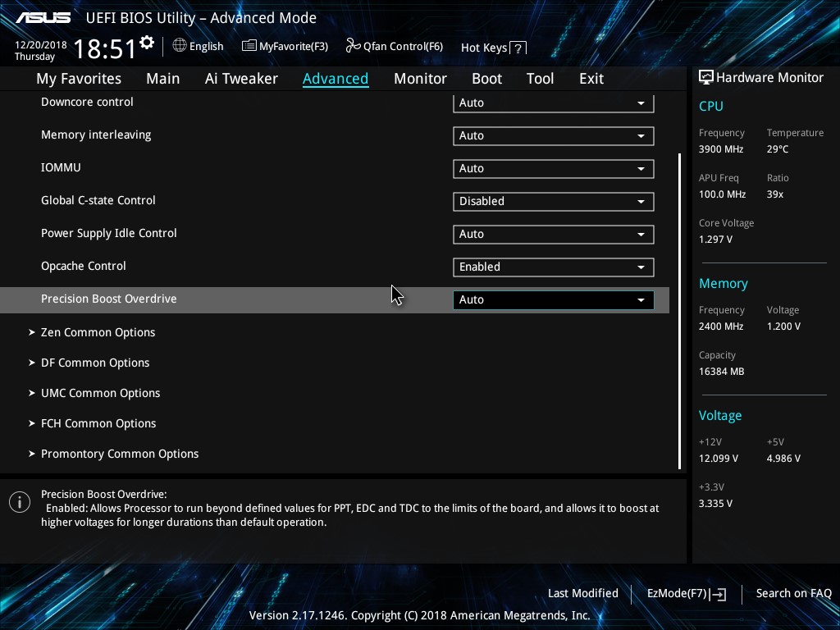Image resolution: width=840 pixels, height=630 pixels.
Task: Click the settings gear next to the clock
Action: [147, 43]
